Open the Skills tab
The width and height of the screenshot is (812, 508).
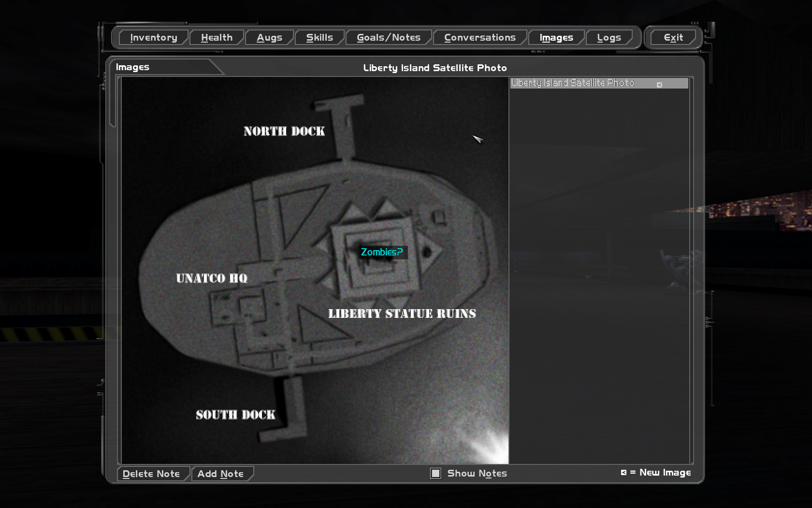tap(319, 38)
